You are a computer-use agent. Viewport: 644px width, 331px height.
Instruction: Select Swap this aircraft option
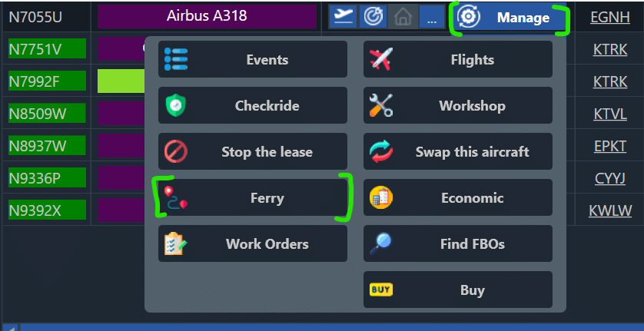[457, 151]
